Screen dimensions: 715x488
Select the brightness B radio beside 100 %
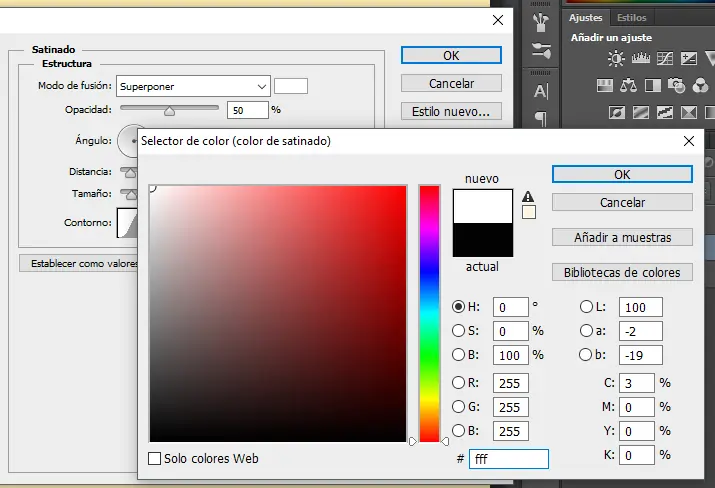point(458,354)
